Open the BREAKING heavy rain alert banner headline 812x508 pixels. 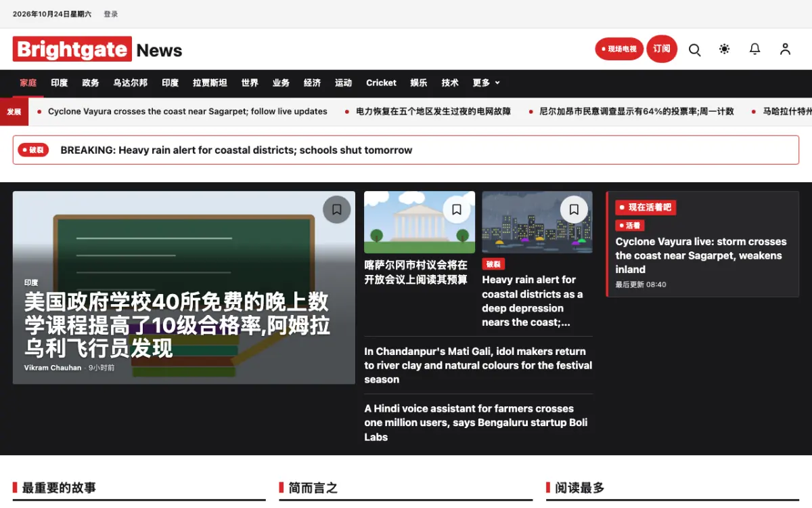[x=236, y=150]
